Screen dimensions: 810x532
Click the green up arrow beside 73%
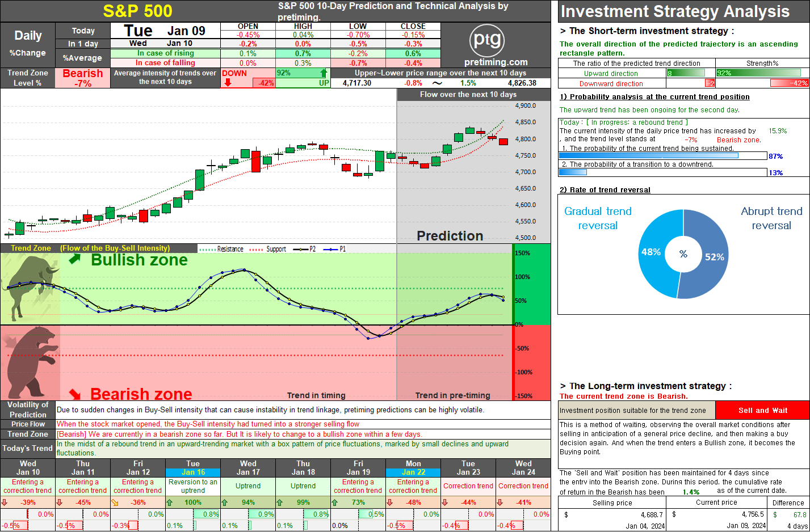[334, 502]
